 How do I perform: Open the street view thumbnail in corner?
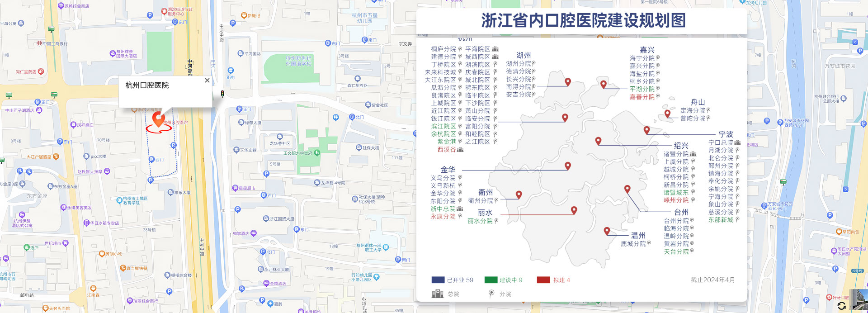859,300
